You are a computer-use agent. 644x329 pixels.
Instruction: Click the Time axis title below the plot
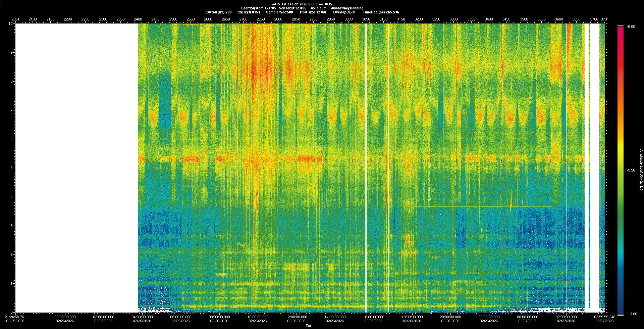click(309, 326)
